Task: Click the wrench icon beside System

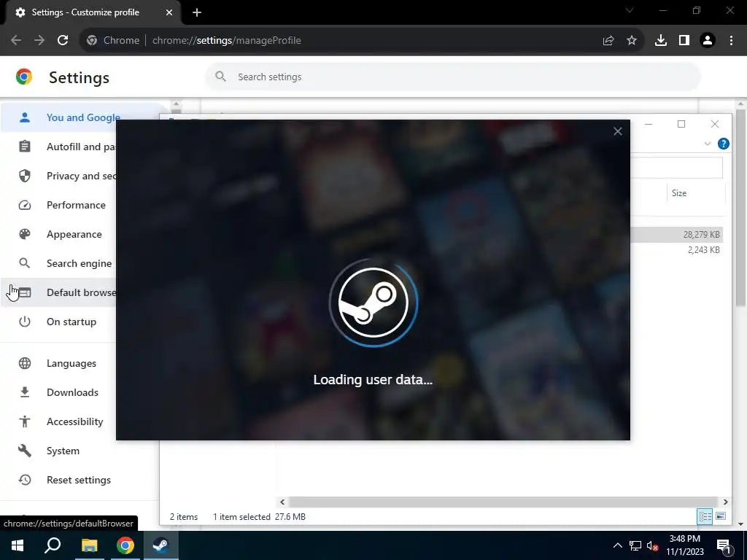Action: pos(25,451)
